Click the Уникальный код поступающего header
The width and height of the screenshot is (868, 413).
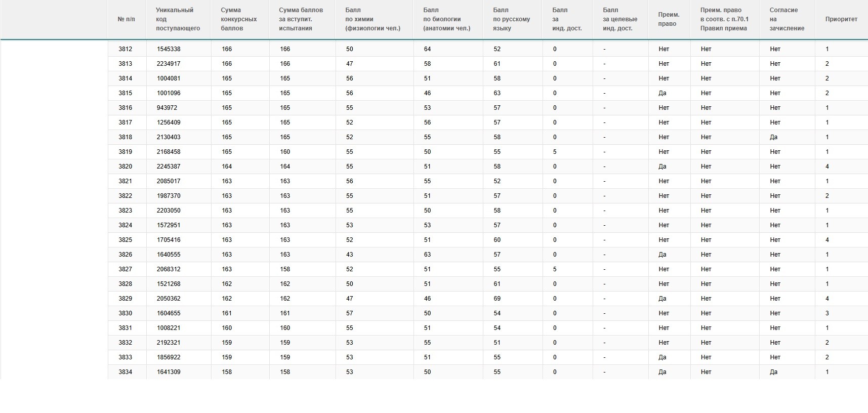pyautogui.click(x=178, y=19)
